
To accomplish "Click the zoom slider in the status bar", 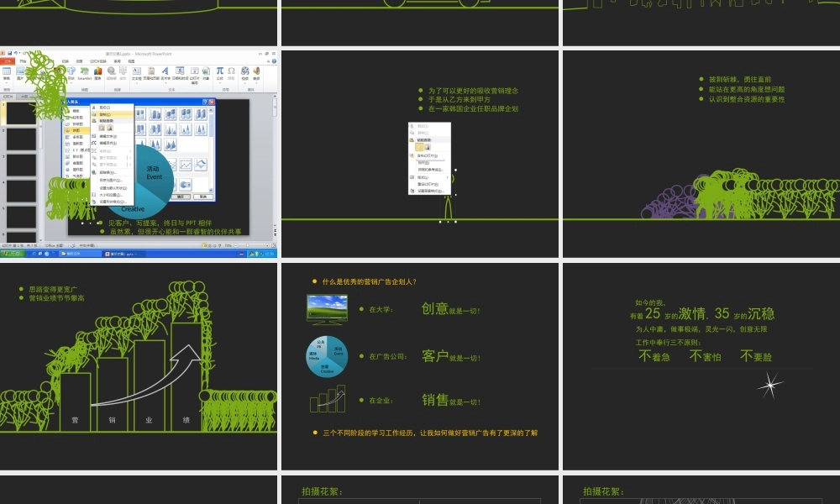I will (x=249, y=245).
